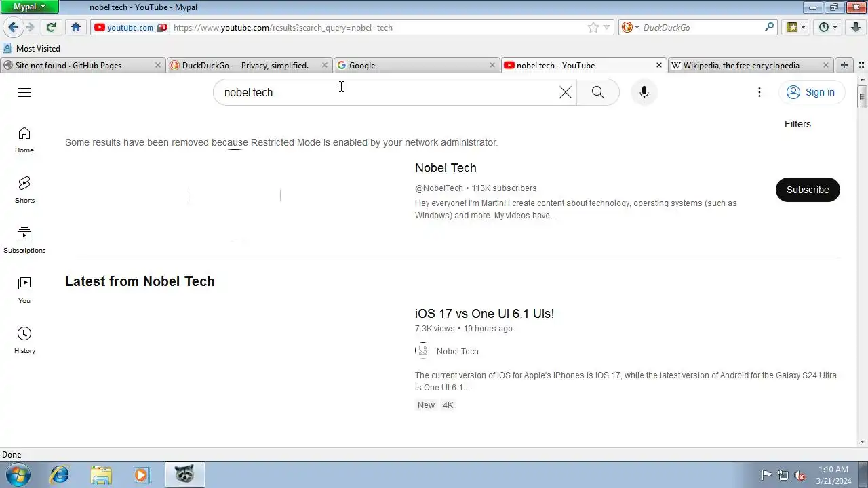Image resolution: width=868 pixels, height=488 pixels.
Task: Open the Action Center flag tray icon
Action: click(766, 475)
